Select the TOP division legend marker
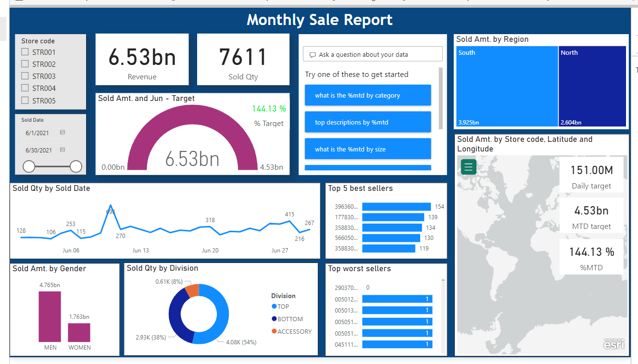Viewport: 638px width, 364px height. tap(274, 306)
